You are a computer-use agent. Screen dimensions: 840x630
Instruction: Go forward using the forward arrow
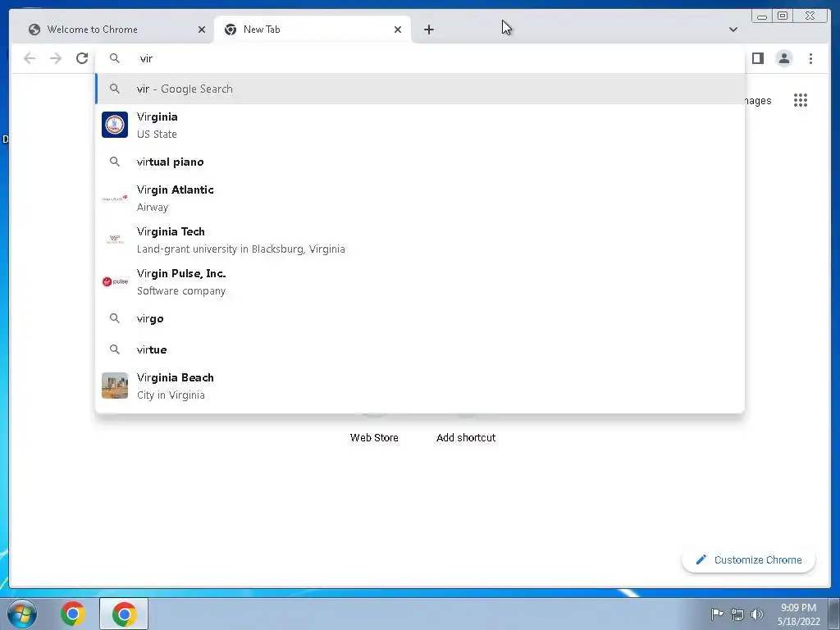56,58
